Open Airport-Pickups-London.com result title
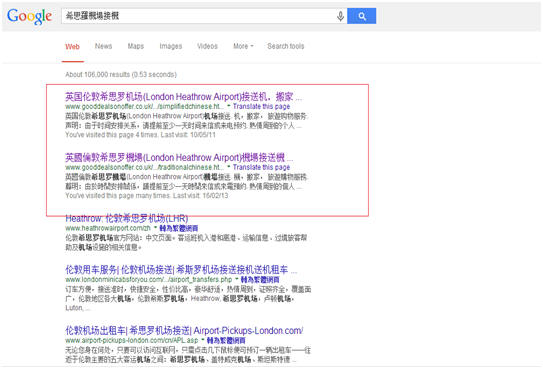543x369 pixels. 184,331
